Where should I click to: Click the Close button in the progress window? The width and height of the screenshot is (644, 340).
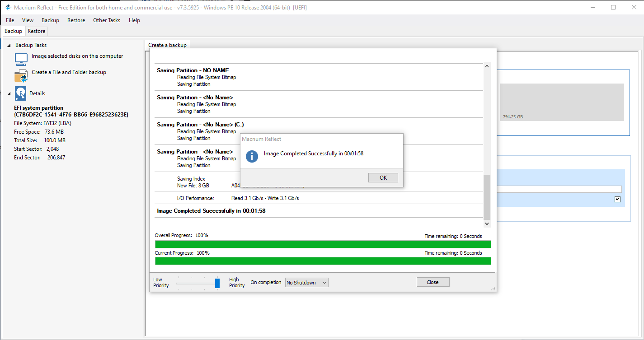(x=432, y=282)
